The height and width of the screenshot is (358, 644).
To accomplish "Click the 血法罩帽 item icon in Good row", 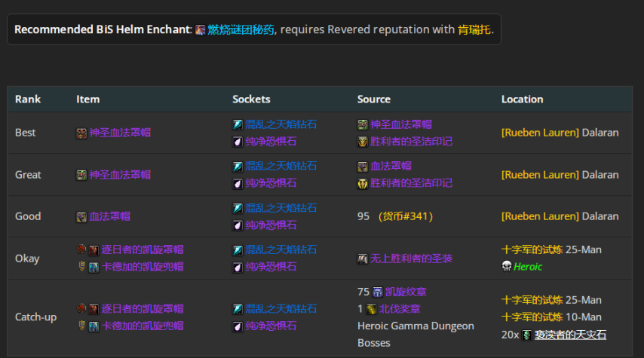I will click(x=81, y=216).
